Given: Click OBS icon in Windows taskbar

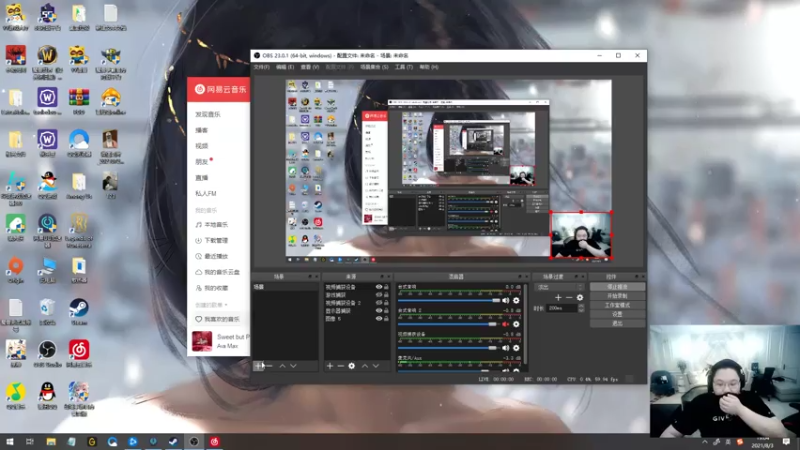Looking at the screenshot, I should 194,442.
